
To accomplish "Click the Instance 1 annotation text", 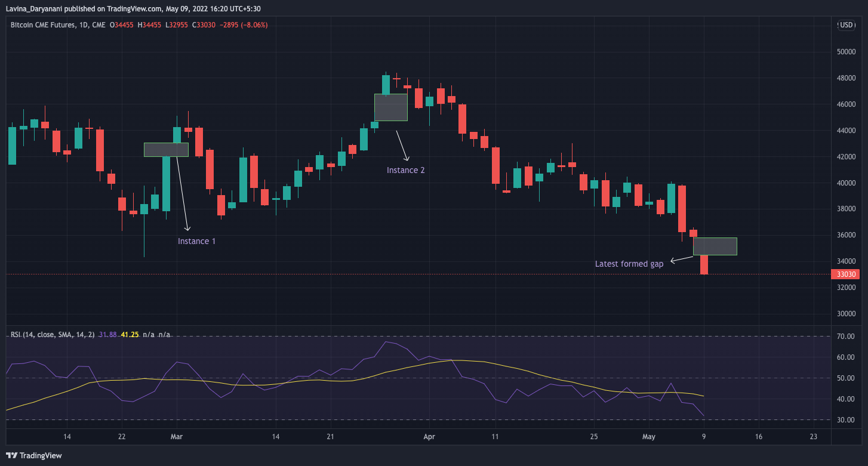I will point(196,242).
